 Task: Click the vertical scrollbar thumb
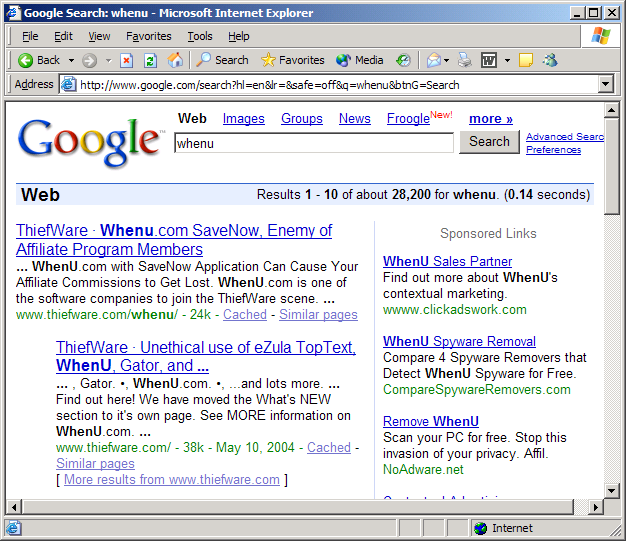(x=611, y=166)
